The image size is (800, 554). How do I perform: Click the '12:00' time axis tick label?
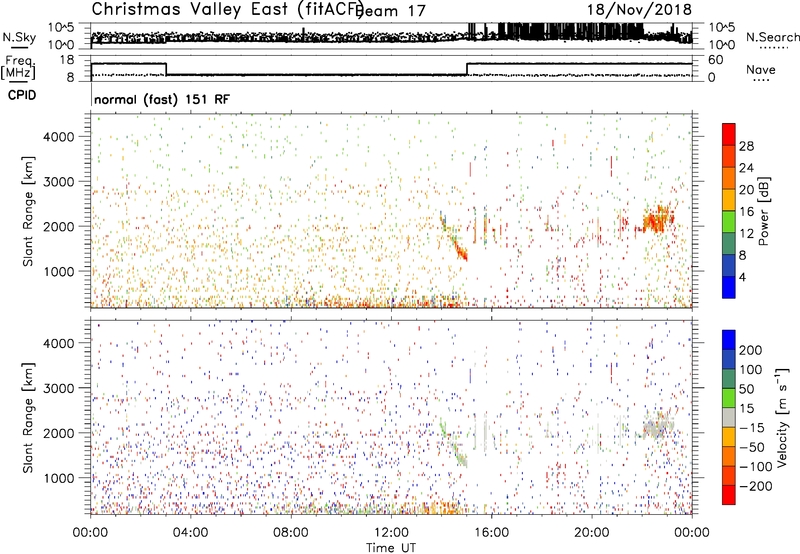[x=391, y=533]
